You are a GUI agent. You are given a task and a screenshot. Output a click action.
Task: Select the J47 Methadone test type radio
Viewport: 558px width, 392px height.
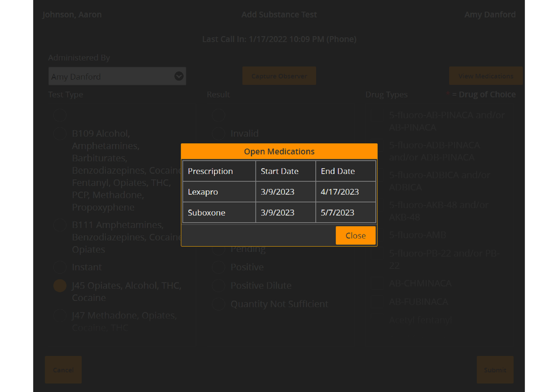pos(60,316)
